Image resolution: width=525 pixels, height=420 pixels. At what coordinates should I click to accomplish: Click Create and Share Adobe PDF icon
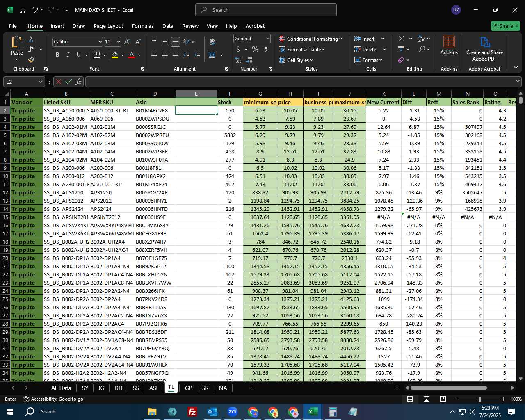pyautogui.click(x=485, y=42)
